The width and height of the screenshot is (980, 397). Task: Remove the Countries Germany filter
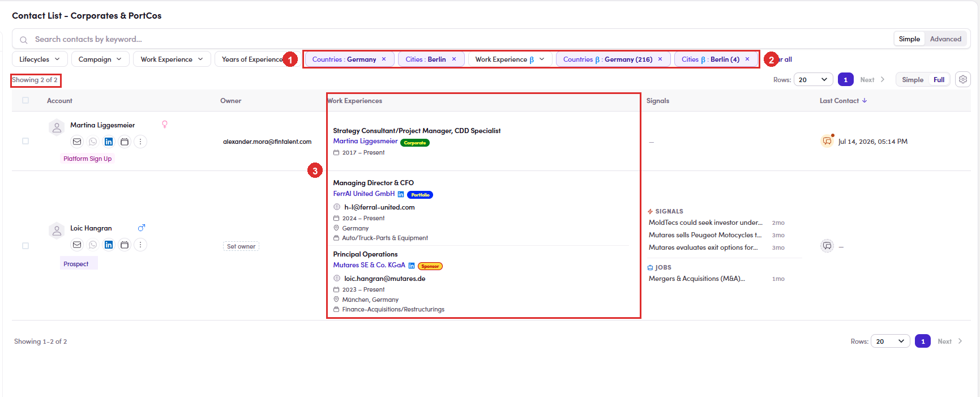(x=384, y=59)
